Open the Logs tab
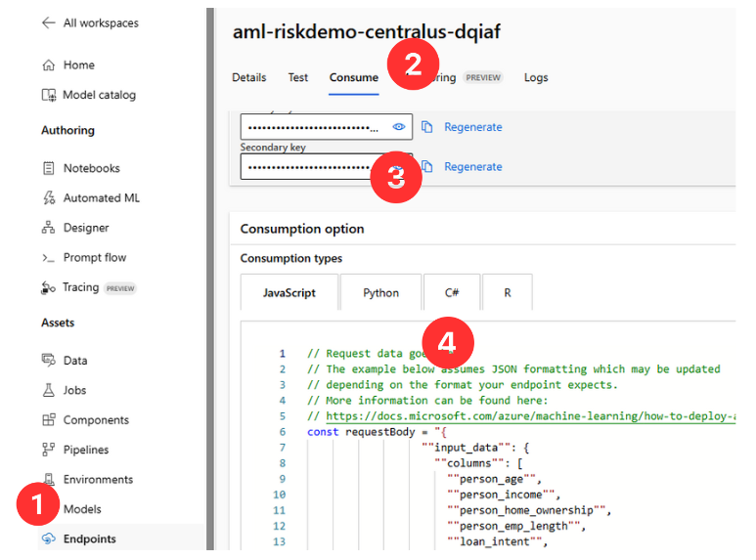This screenshot has width=756, height=560. click(x=536, y=77)
